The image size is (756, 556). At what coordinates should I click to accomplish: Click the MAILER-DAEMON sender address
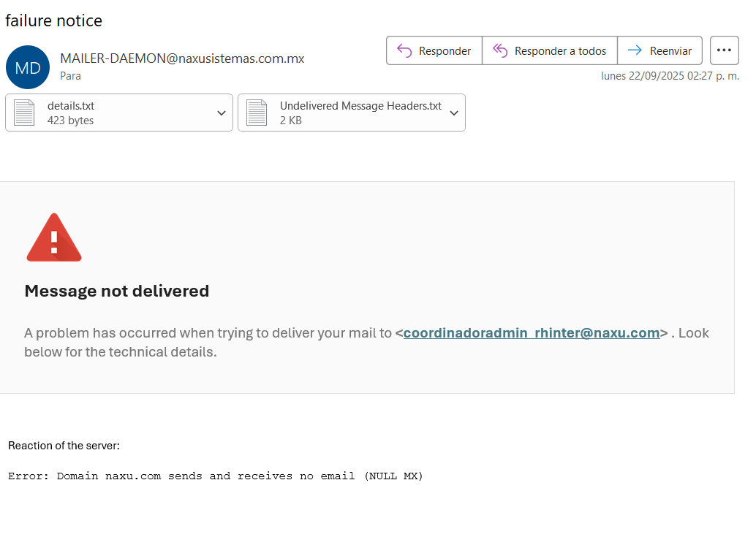(182, 58)
